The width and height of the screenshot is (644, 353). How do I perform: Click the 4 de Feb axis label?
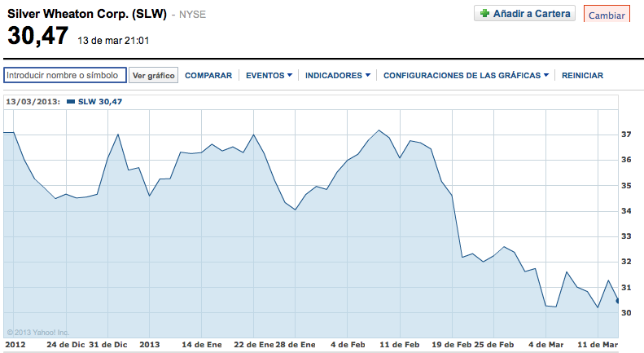pyautogui.click(x=348, y=345)
